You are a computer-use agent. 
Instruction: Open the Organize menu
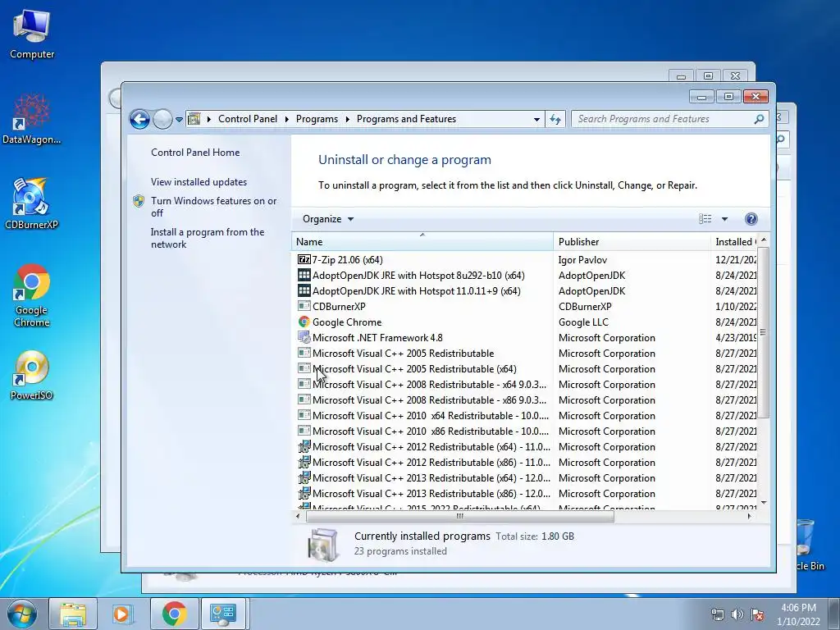pyautogui.click(x=328, y=219)
